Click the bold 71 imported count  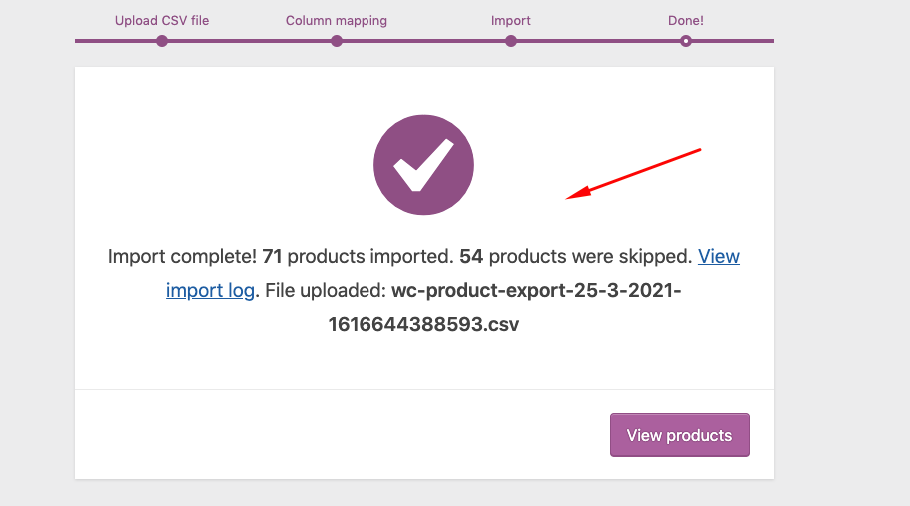pyautogui.click(x=272, y=256)
